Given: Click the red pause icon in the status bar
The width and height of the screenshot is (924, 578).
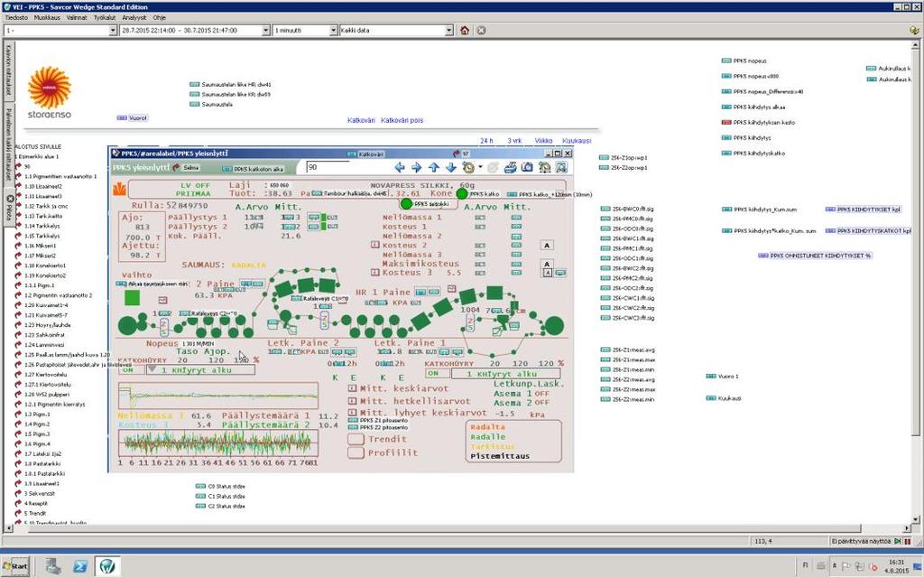Looking at the screenshot, I should pos(908,541).
